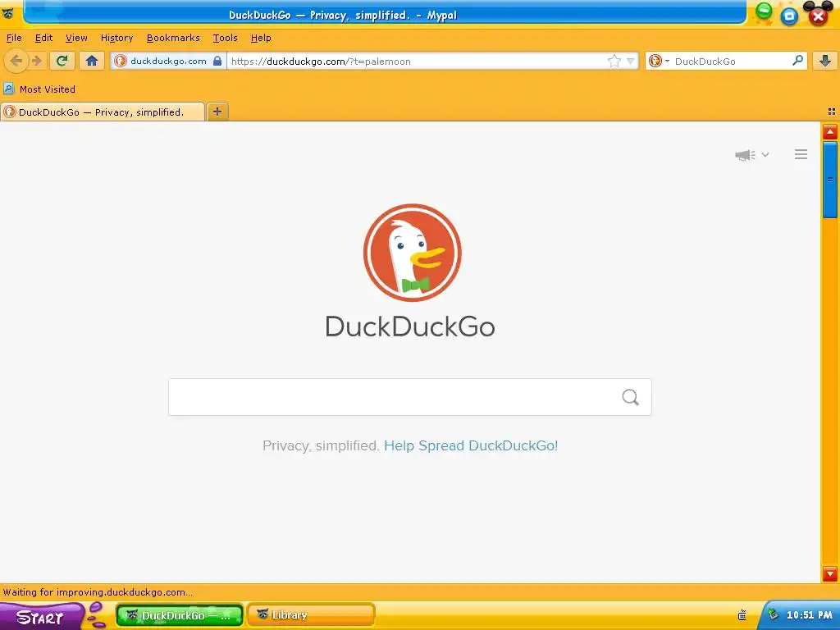Maximize the Mypal browser window
The height and width of the screenshot is (630, 840).
pos(789,16)
